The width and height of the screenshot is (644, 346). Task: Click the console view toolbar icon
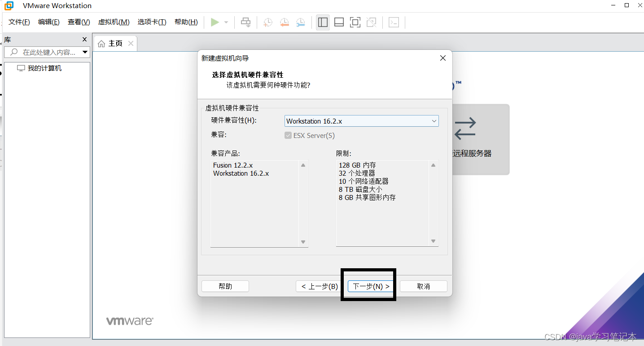(x=394, y=22)
